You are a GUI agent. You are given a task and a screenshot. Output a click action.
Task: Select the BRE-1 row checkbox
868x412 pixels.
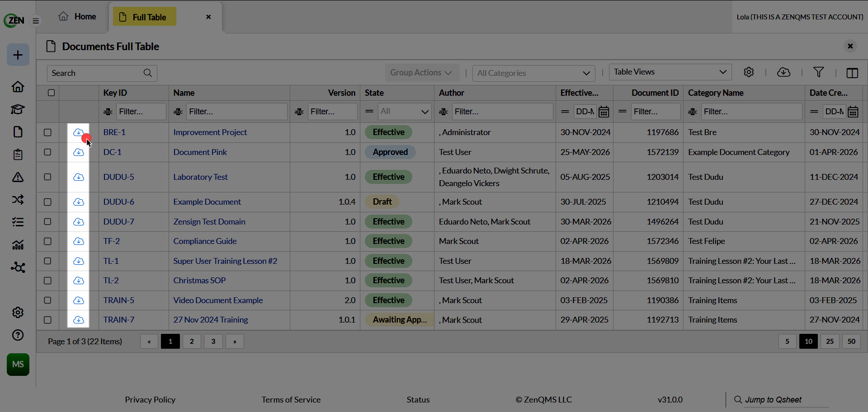point(47,132)
